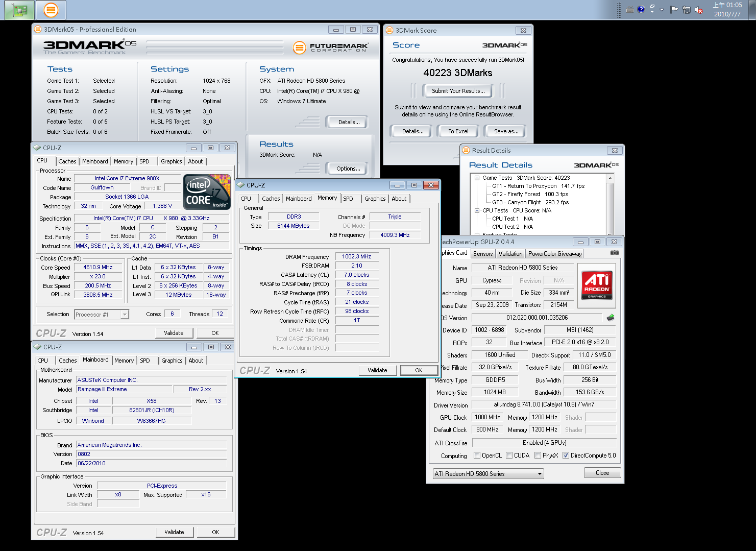Select GT3 - Canyon Flight result row
Image resolution: width=756 pixels, height=551 pixels.
[x=530, y=202]
